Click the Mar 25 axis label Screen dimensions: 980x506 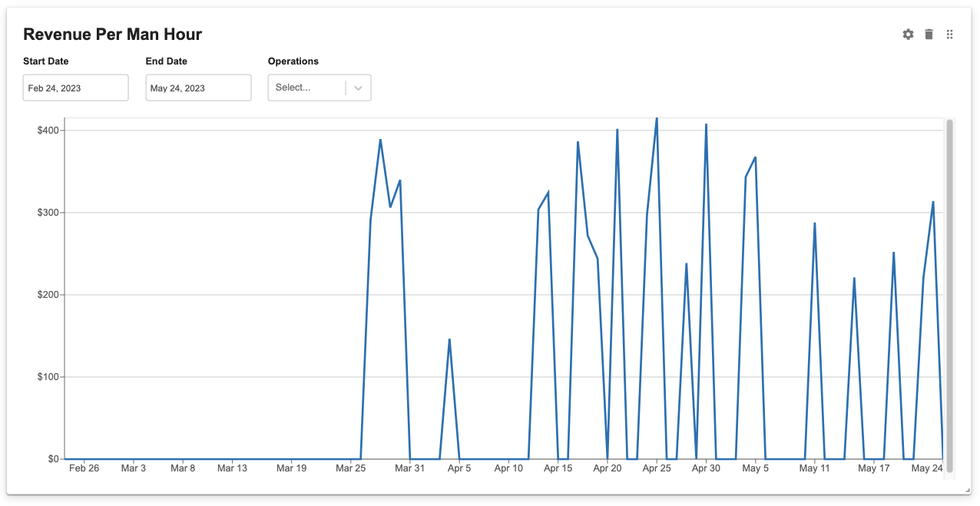350,468
